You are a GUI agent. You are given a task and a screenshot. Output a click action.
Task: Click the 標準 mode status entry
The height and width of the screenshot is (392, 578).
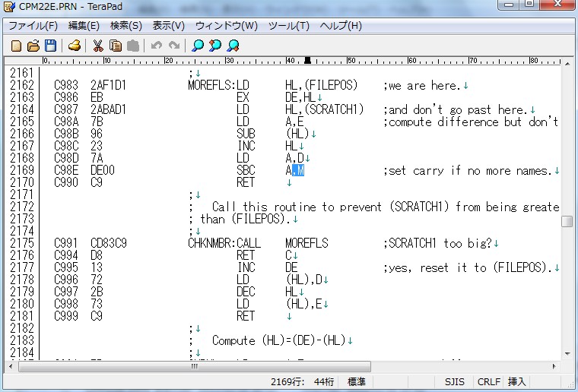click(x=357, y=381)
